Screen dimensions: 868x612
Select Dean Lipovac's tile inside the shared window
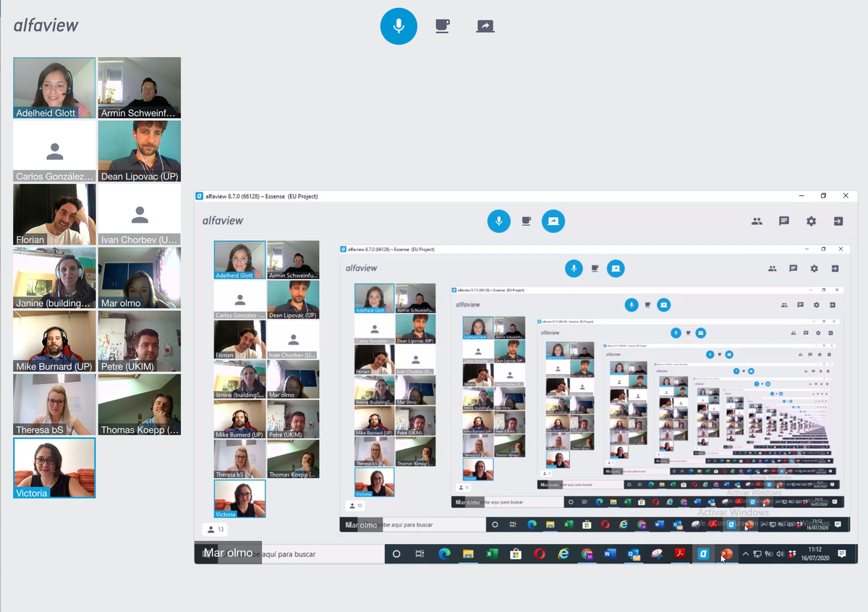[293, 300]
